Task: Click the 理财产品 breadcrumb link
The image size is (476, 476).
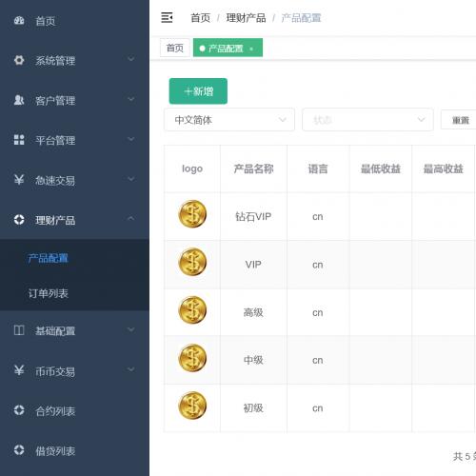Action: tap(246, 18)
